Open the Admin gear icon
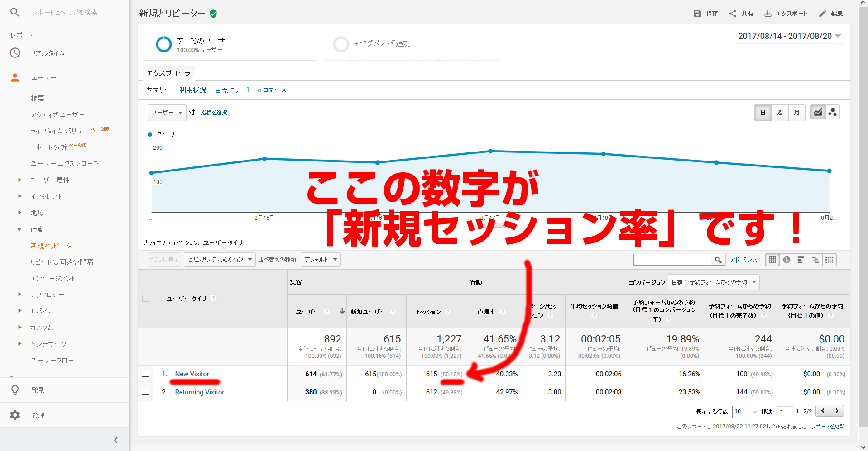This screenshot has height=451, width=868. coord(15,415)
